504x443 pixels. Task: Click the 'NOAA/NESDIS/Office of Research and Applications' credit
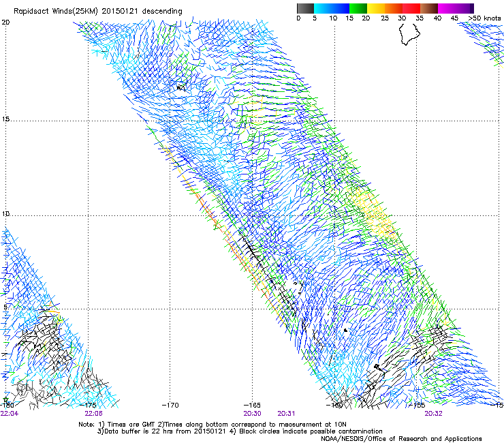pos(401,438)
